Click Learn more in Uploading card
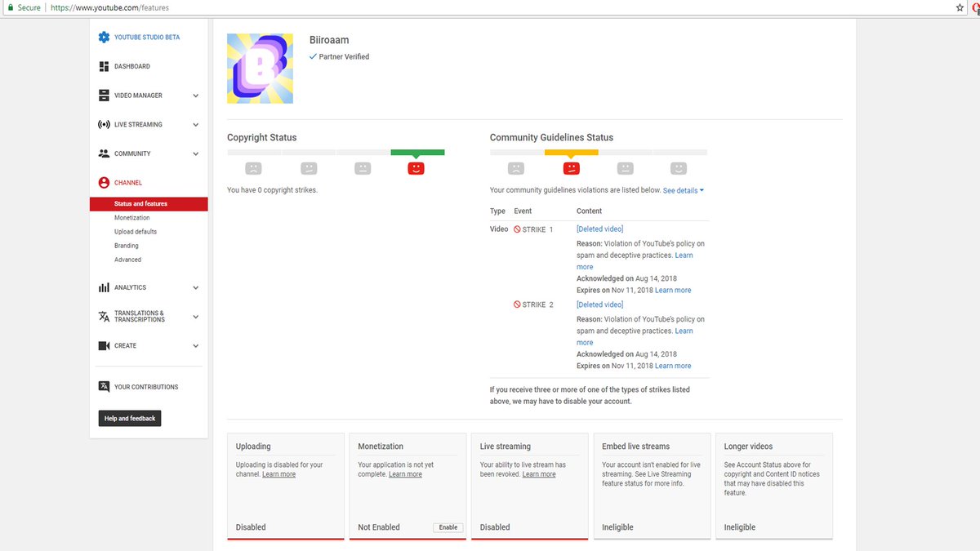The width and height of the screenshot is (980, 551). coord(279,474)
